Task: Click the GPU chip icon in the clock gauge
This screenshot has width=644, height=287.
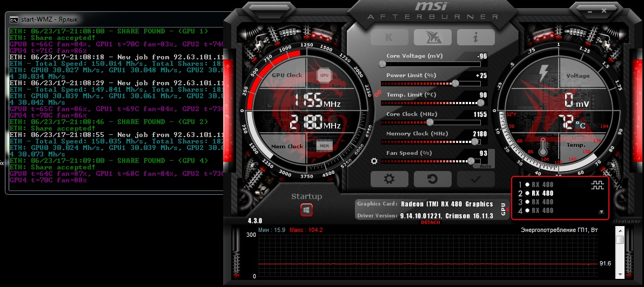Action: [324, 75]
